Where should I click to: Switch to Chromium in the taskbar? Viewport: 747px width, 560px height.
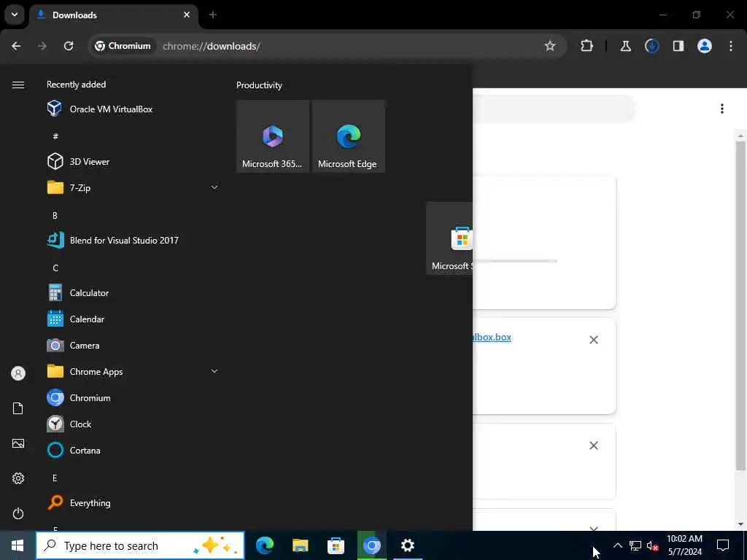point(371,545)
